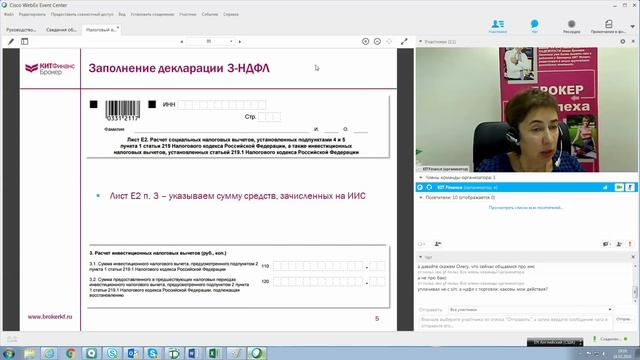Click the chat scrollbar thumb
This screenshot has width=640, height=360.
coord(635,292)
